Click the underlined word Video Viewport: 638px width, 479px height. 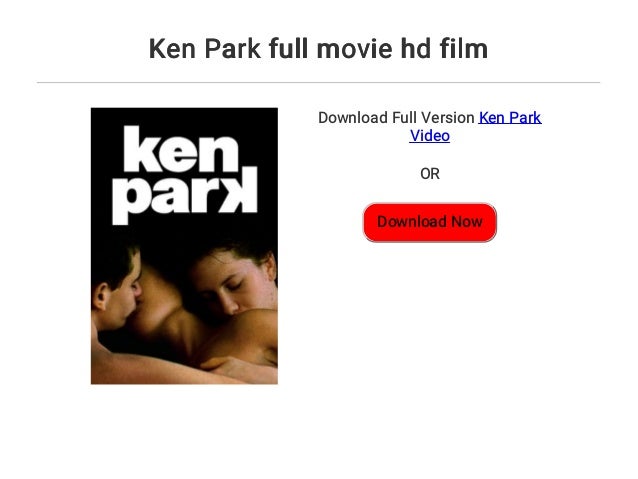tap(430, 136)
